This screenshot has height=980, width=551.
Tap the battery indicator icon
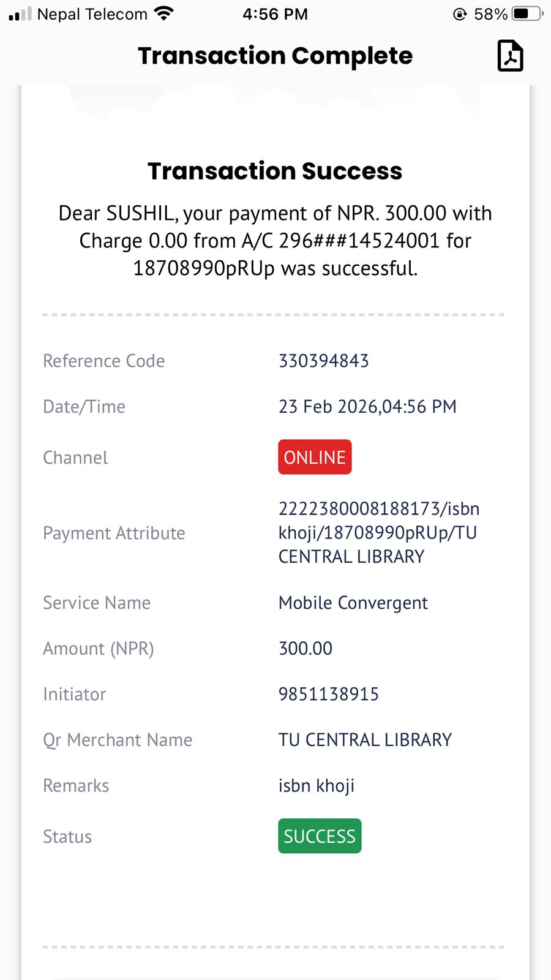coord(527,13)
